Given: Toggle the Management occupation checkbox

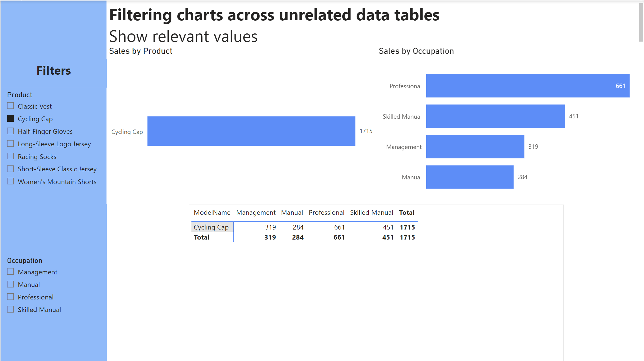Looking at the screenshot, I should click(11, 272).
